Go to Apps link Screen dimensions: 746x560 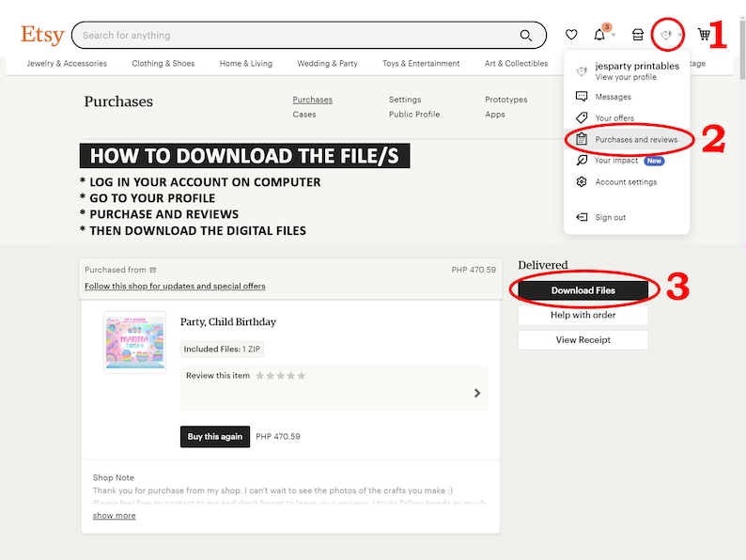click(x=495, y=115)
